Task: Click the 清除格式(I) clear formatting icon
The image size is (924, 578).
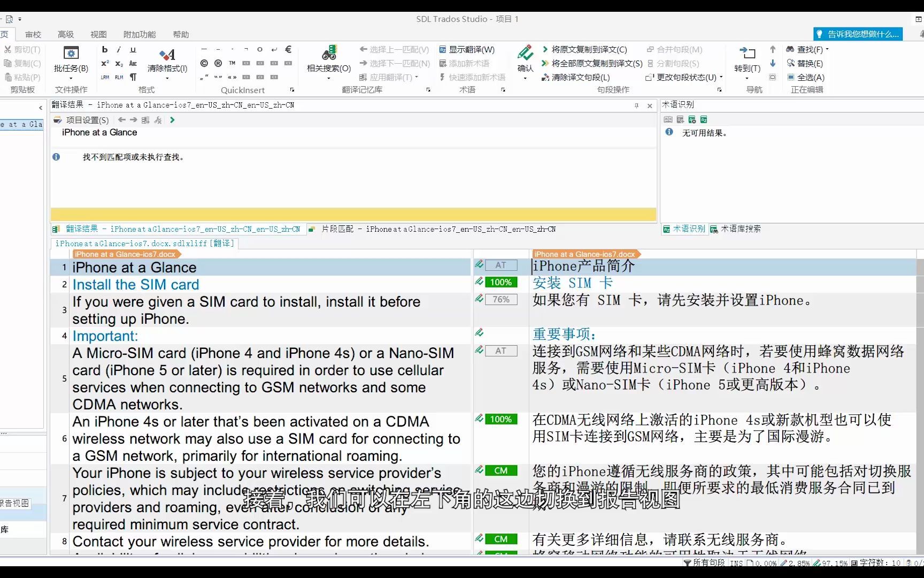Action: [167, 55]
